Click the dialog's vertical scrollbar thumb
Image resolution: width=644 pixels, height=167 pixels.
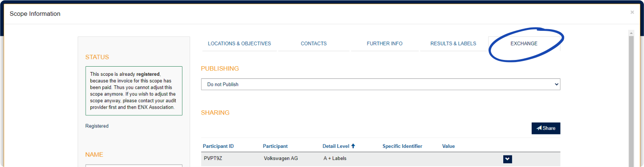tap(631, 100)
